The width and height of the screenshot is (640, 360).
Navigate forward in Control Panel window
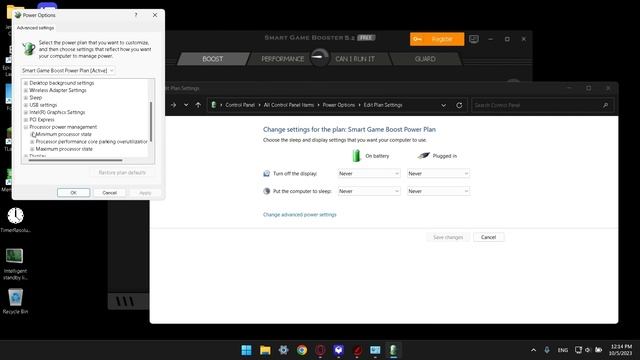click(173, 105)
